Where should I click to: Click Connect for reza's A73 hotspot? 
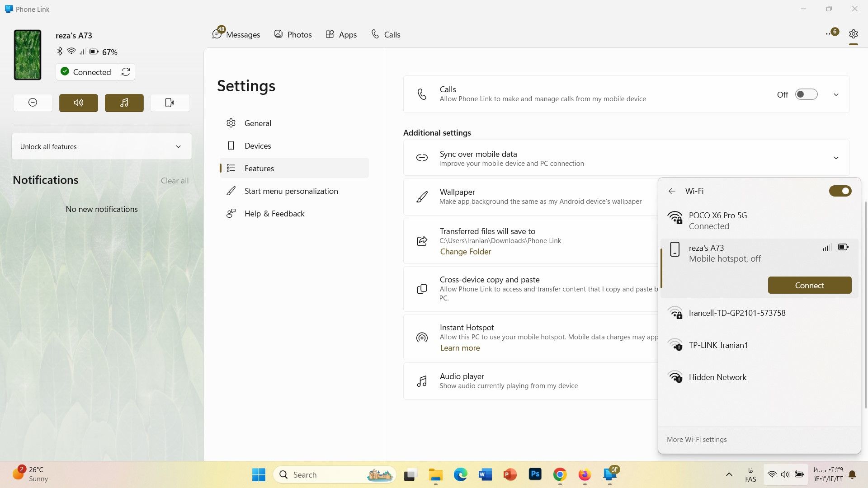pyautogui.click(x=809, y=285)
